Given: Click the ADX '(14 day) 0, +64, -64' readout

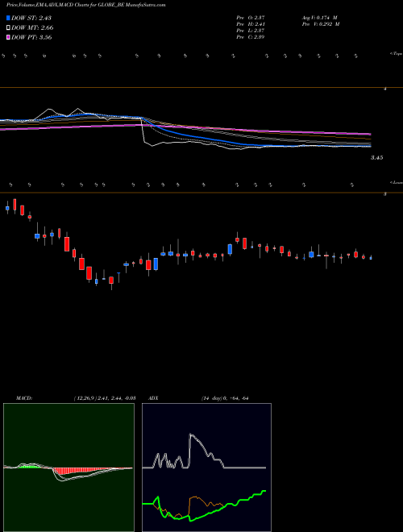Looking at the screenshot, I should 224,398.
